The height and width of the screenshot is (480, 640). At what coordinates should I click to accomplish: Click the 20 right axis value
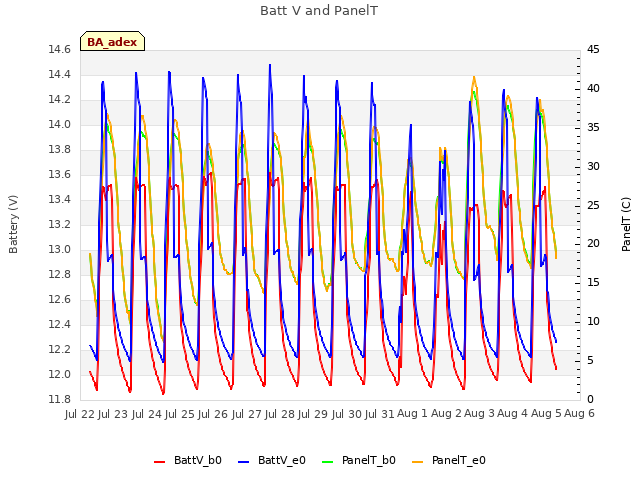[593, 244]
